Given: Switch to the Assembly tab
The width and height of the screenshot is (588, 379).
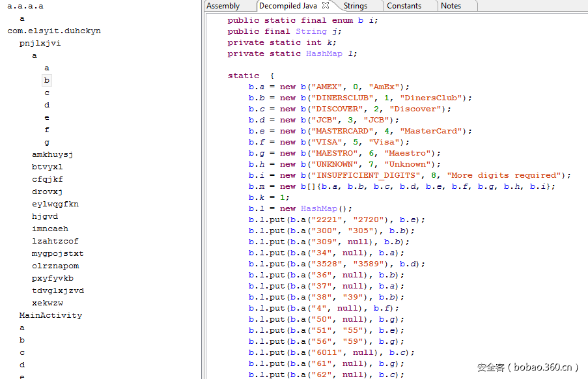Looking at the screenshot, I should pos(223,6).
